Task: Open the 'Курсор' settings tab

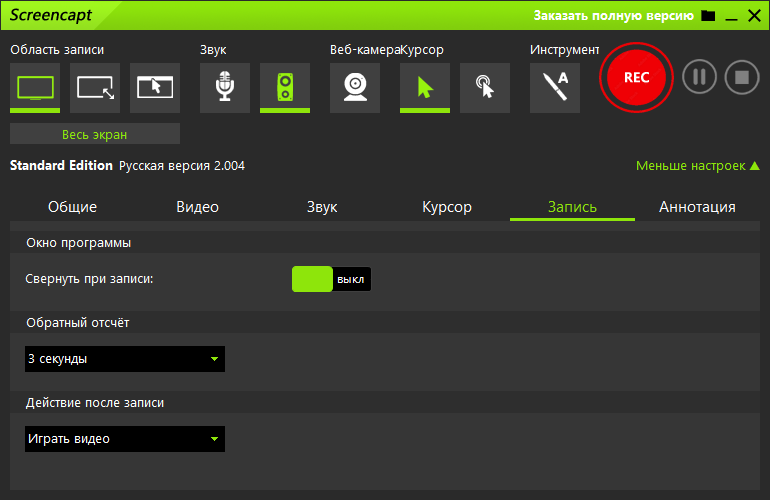Action: pos(447,207)
